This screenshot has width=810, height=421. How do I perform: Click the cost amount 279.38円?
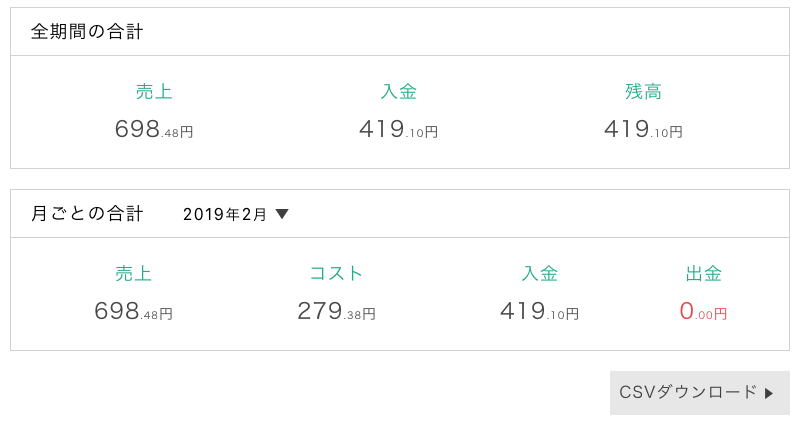click(x=336, y=311)
